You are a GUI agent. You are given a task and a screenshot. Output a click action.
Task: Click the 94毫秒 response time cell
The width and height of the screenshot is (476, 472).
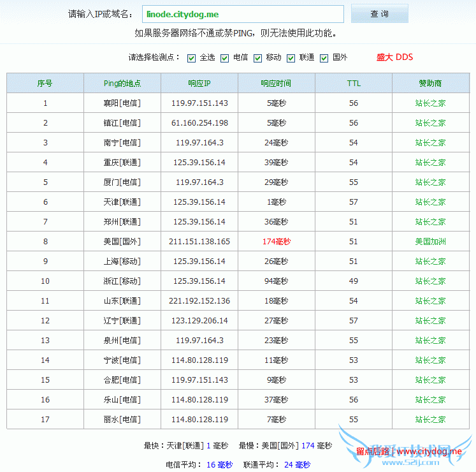tap(277, 281)
